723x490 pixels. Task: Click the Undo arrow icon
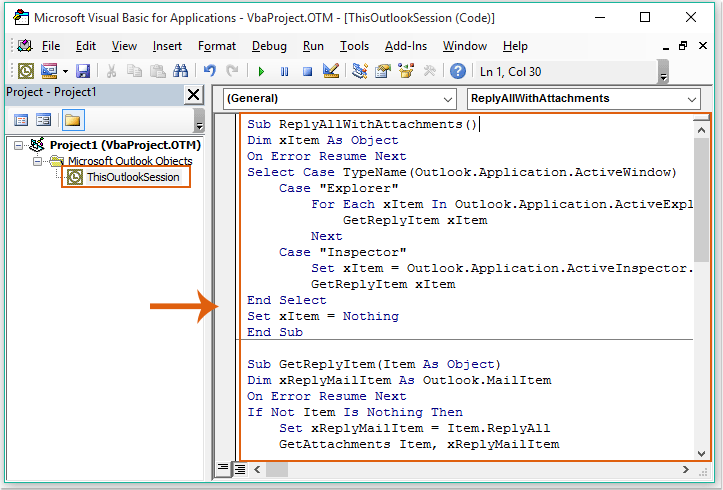point(210,71)
